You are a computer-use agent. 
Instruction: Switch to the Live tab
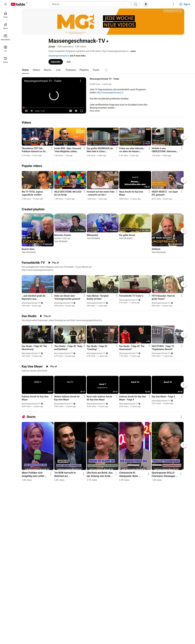58,70
